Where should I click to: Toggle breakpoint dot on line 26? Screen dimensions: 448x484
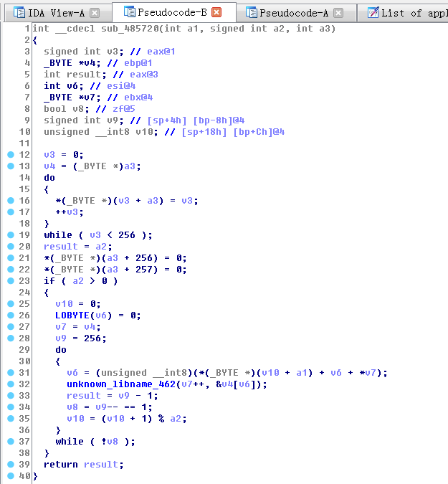tap(11, 315)
